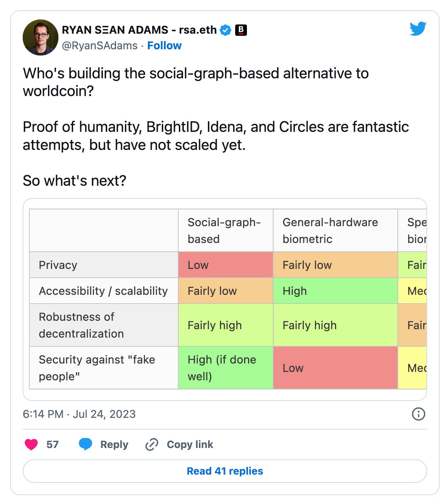Click the black B badge icon
This screenshot has height=504, width=447.
[241, 30]
